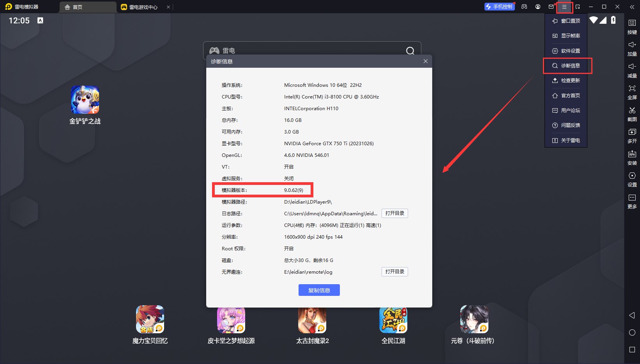Click the OpenGL value 4.6.0 NVIDIA 546.01
Screen dimensions: 640x364
pos(306,155)
